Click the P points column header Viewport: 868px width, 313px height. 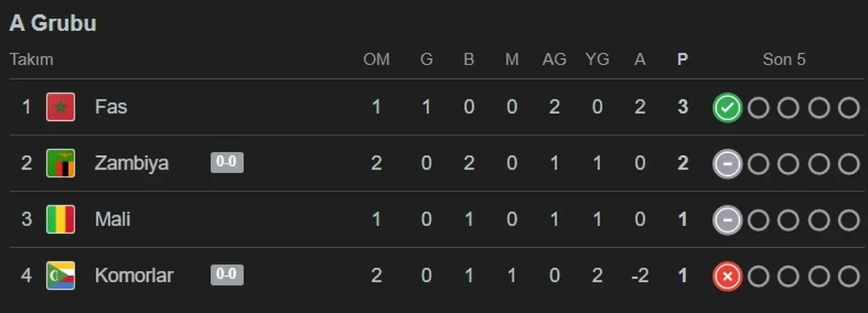[x=682, y=60]
